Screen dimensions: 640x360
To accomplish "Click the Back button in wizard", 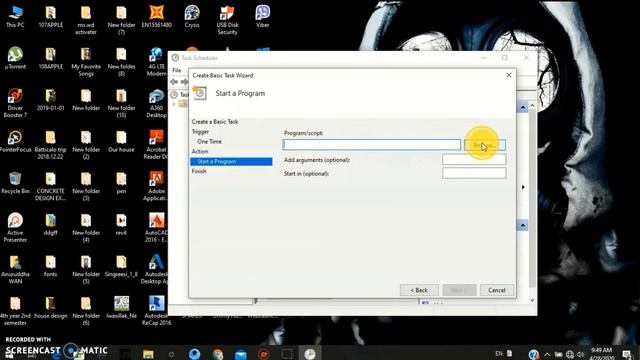I will [419, 290].
